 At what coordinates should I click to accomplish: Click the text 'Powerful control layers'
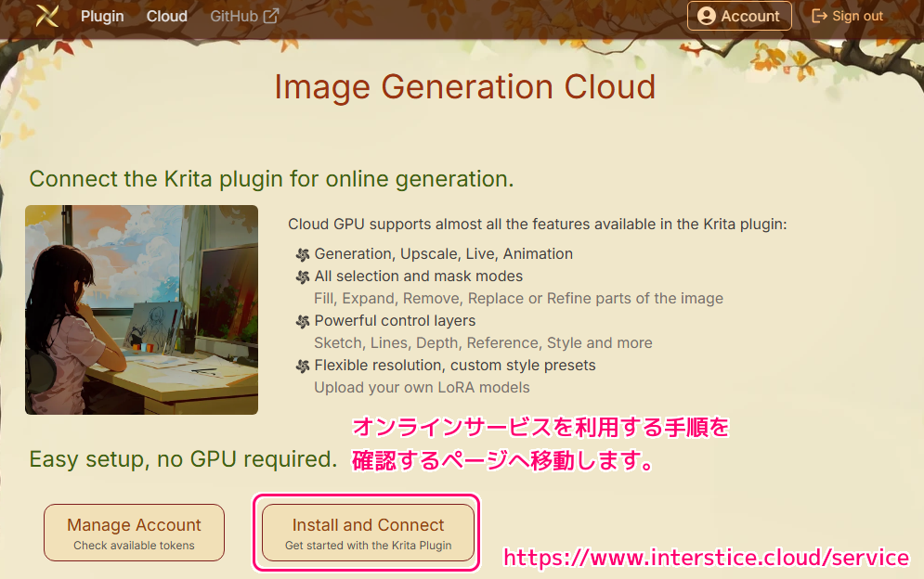click(395, 321)
